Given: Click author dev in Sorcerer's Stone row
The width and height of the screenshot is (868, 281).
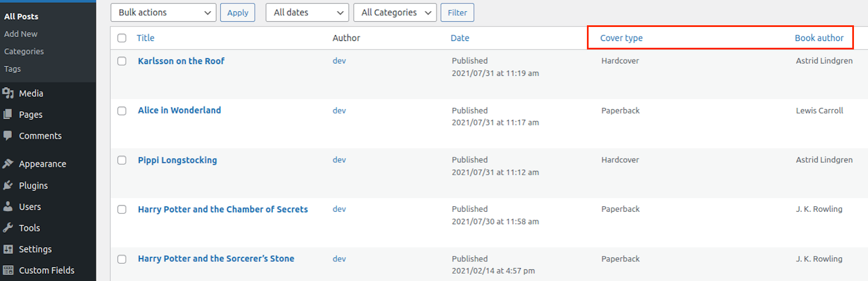Looking at the screenshot, I should click(x=339, y=259).
